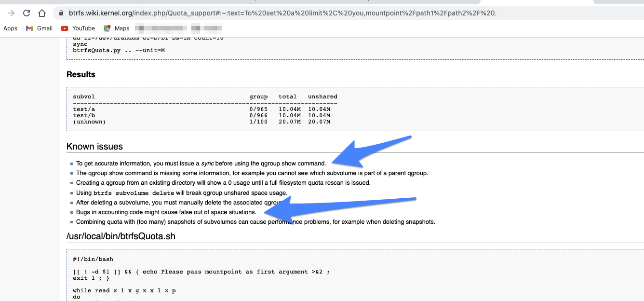The height and width of the screenshot is (301, 644).
Task: Click the 'total' column header
Action: [288, 96]
